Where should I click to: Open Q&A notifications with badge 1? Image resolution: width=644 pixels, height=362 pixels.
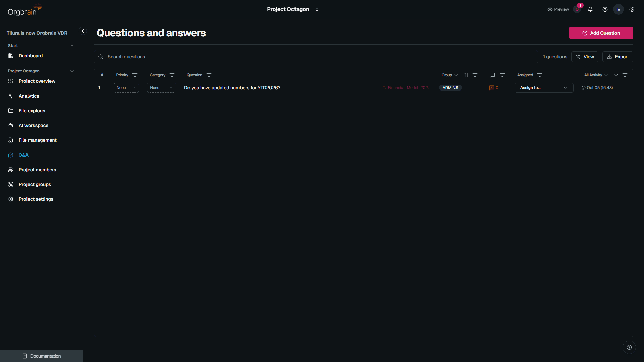coord(577,9)
